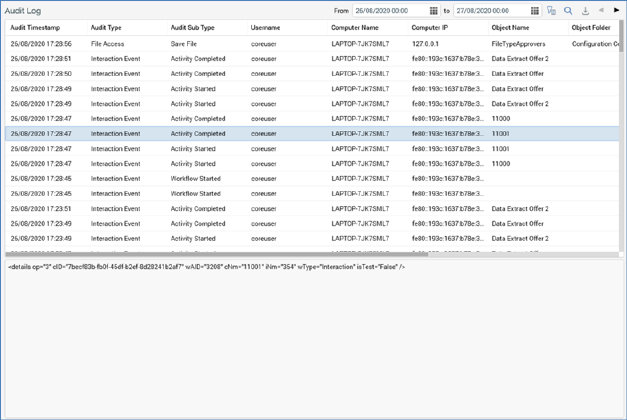This screenshot has height=420, width=627.
Task: Open the From date calendar picker
Action: point(433,10)
